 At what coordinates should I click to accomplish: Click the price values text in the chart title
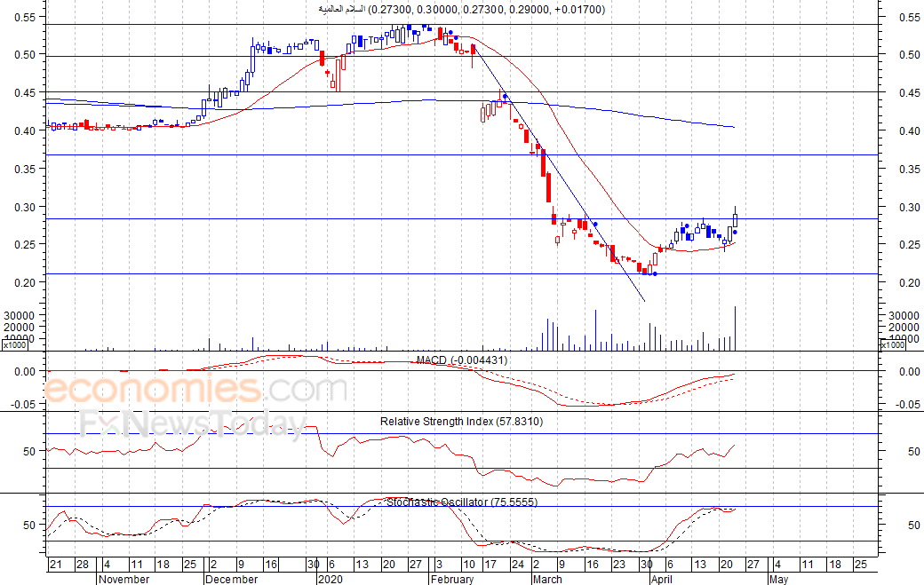click(x=487, y=10)
